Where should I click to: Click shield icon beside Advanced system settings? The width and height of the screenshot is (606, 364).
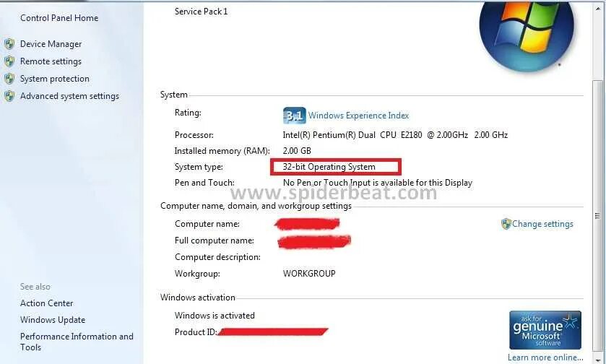9,96
